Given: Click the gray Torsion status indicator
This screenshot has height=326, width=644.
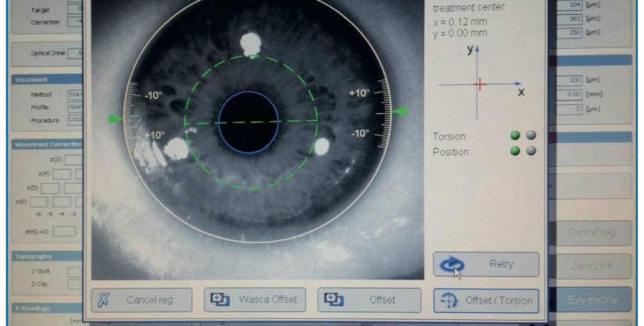Looking at the screenshot, I should [x=531, y=135].
